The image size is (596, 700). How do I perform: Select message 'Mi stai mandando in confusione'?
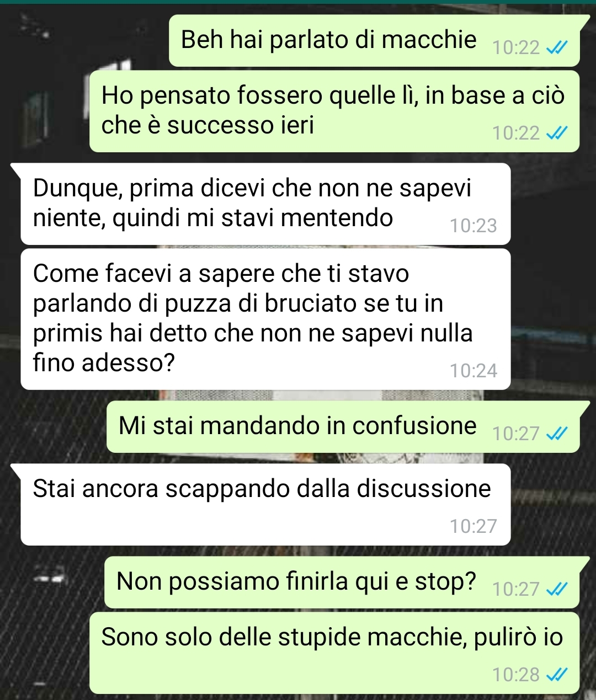coord(343,427)
